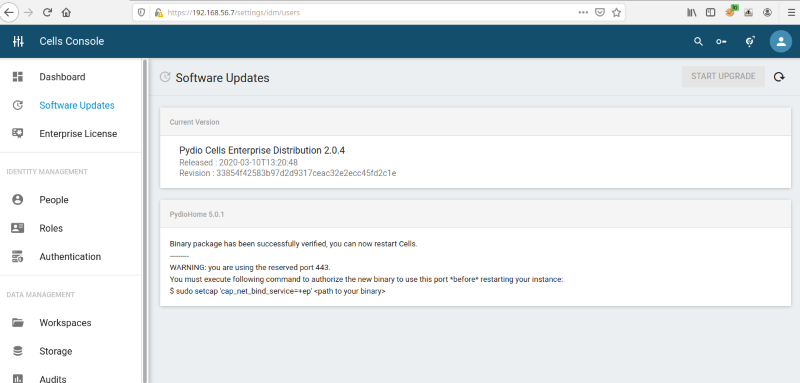Click the 'PydioHome 5.0.1' header
Image resolution: width=800 pixels, height=383 pixels.
click(197, 215)
